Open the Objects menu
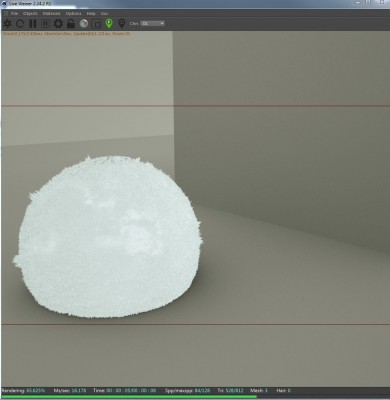The height and width of the screenshot is (400, 390). 30,14
